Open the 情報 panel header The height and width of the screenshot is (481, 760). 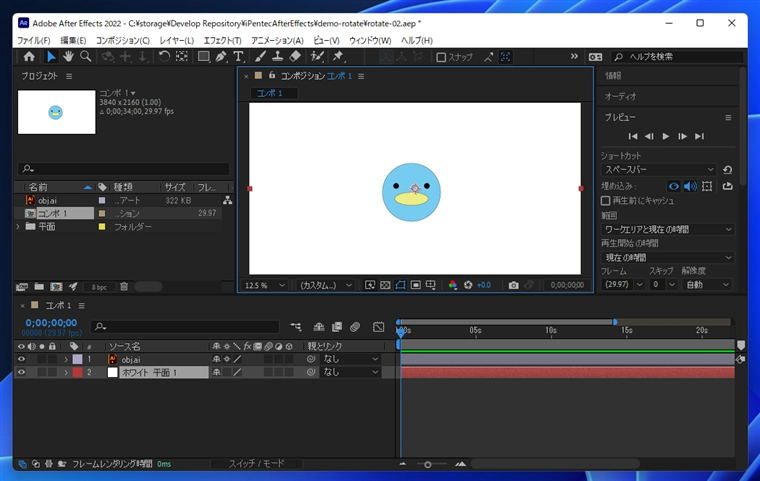613,76
